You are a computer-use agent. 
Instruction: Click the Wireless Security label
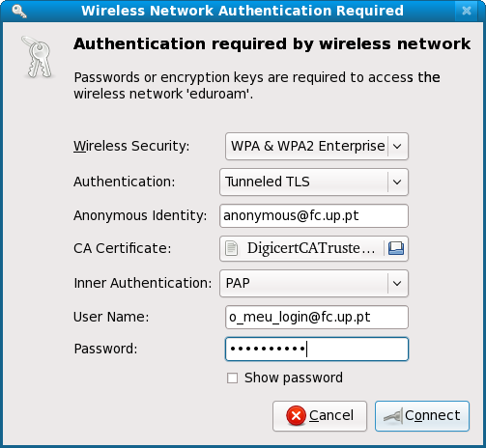point(131,146)
